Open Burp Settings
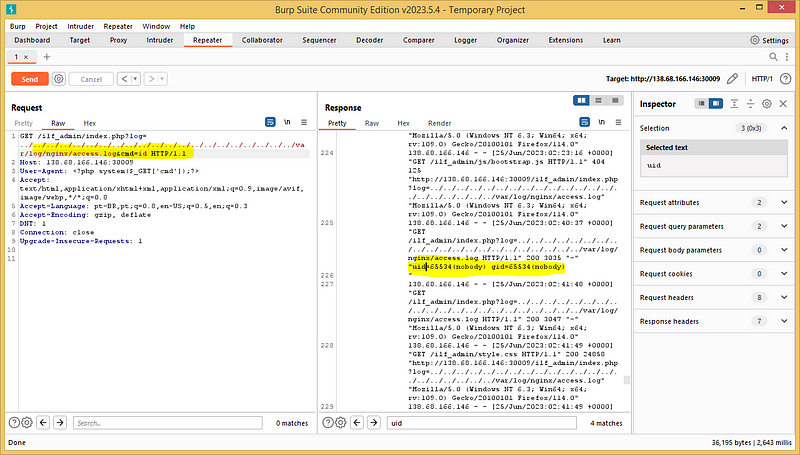Viewport: 800px width, 455px height. 769,40
